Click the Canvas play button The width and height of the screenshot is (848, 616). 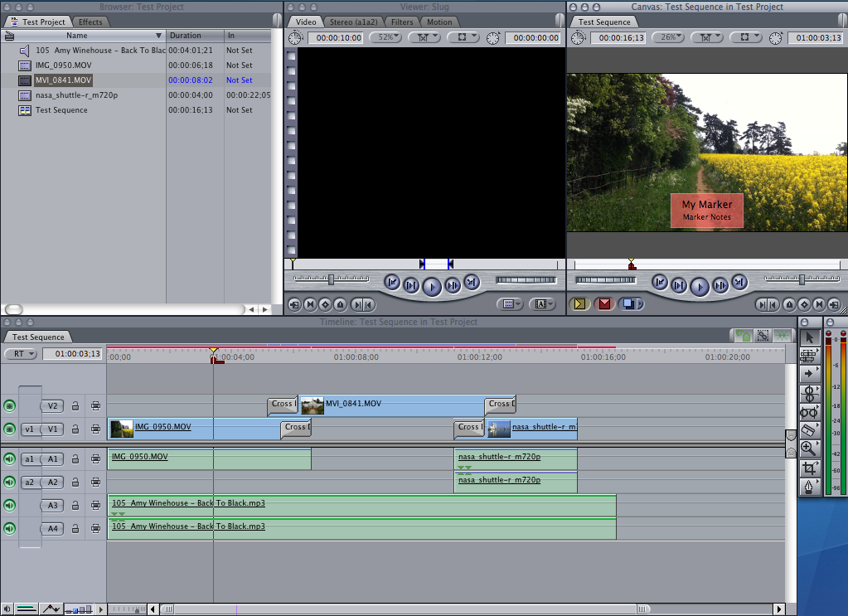[x=700, y=286]
